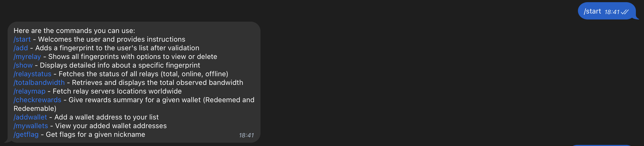Select the /mywallets command link

(31, 126)
